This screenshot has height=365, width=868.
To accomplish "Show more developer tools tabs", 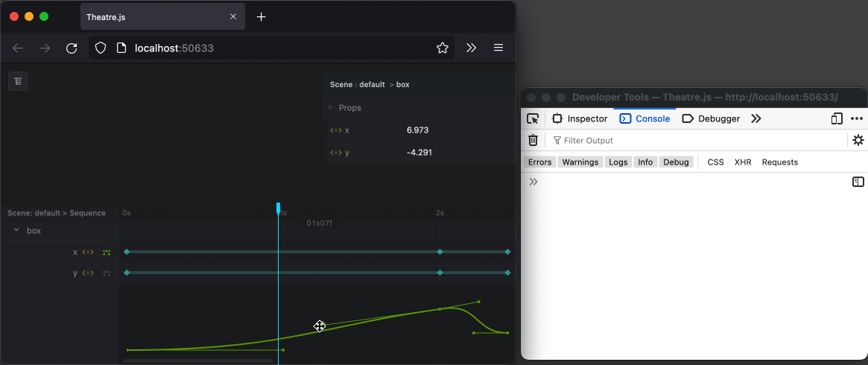I will pyautogui.click(x=755, y=118).
